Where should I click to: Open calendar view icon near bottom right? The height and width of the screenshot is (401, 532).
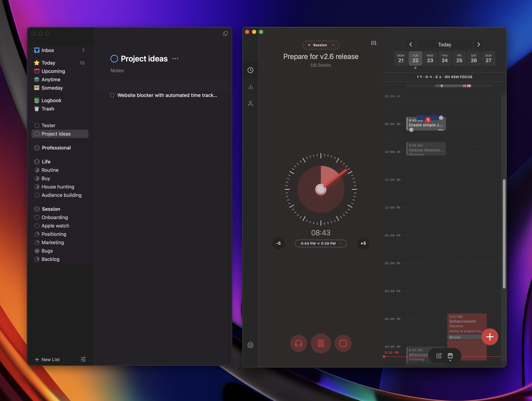point(450,356)
